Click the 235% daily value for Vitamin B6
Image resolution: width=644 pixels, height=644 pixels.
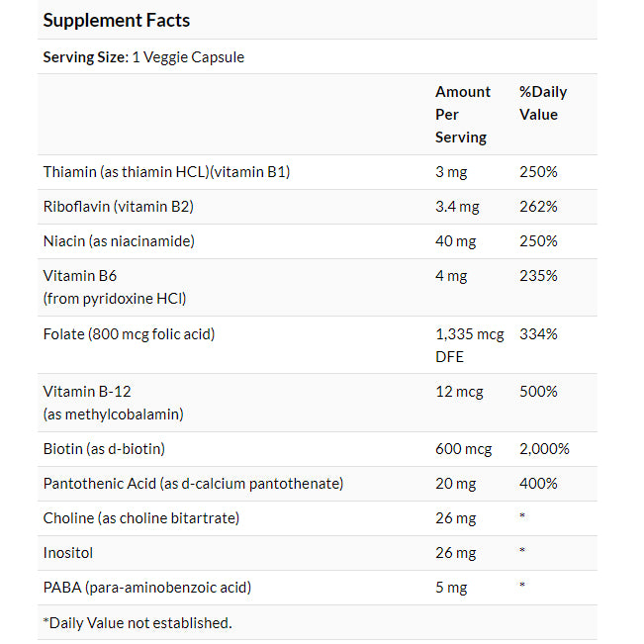[x=538, y=276]
